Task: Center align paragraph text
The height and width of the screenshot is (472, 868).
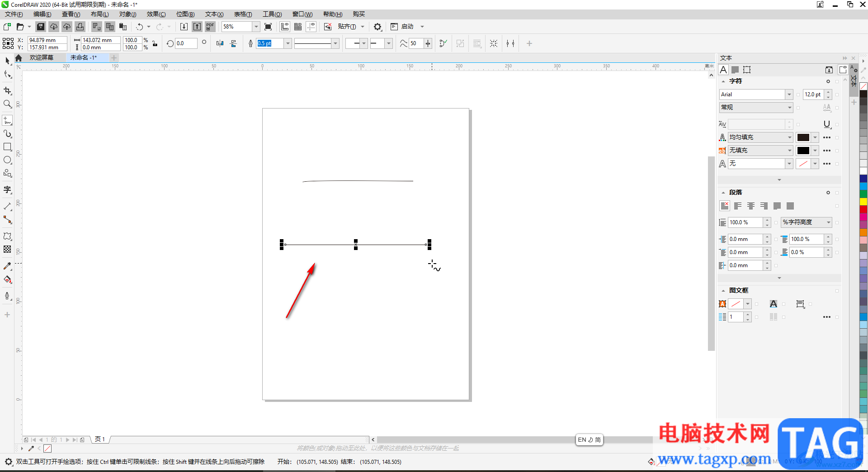Action: tap(751, 206)
